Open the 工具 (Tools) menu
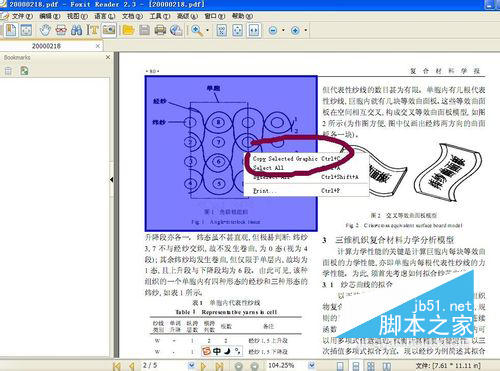This screenshot has height=371, width=500. coord(160,16)
